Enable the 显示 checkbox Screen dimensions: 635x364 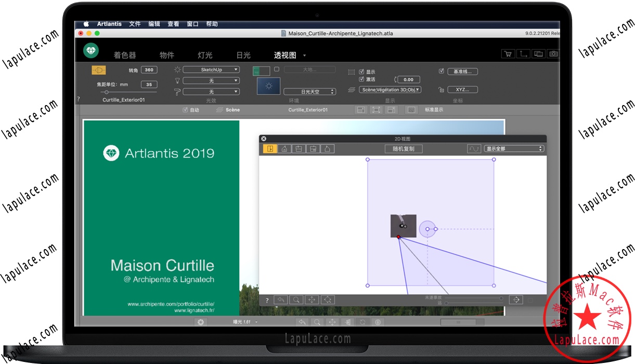[x=361, y=72]
